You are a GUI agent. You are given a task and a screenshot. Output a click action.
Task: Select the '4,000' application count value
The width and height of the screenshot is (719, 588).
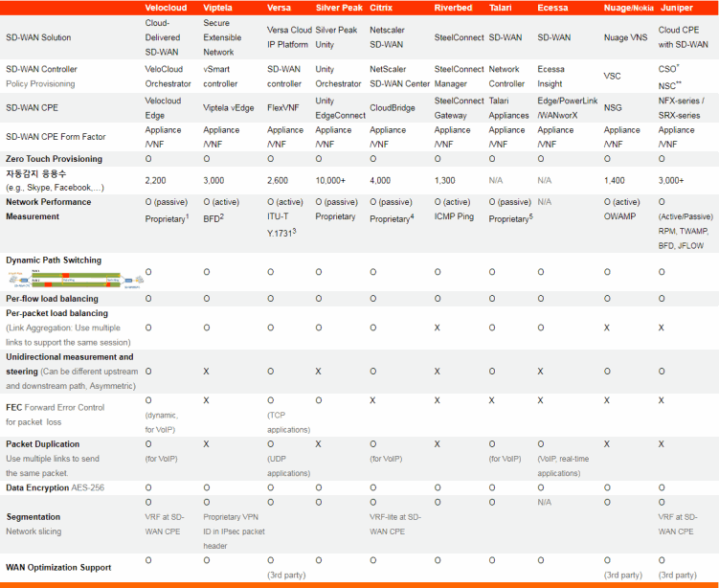(x=380, y=181)
